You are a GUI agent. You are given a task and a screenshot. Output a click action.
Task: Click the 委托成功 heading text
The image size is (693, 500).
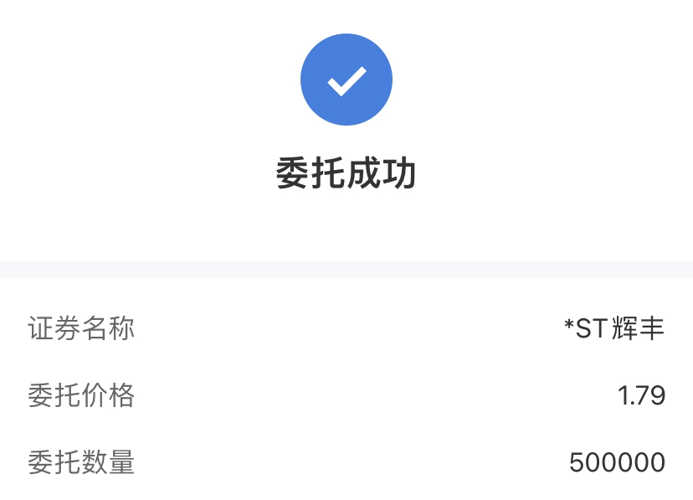(346, 174)
